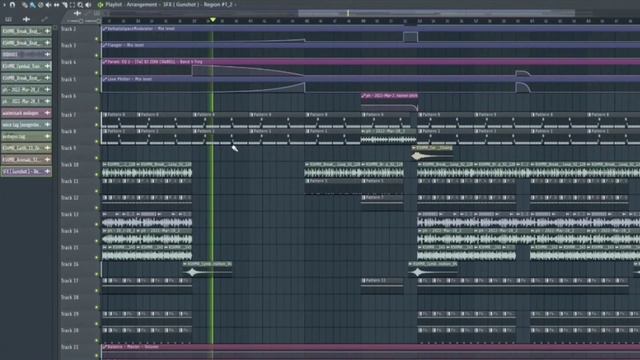Show audio clips in picker panel
Viewport: 640px width, 360px height.
tap(27, 19)
